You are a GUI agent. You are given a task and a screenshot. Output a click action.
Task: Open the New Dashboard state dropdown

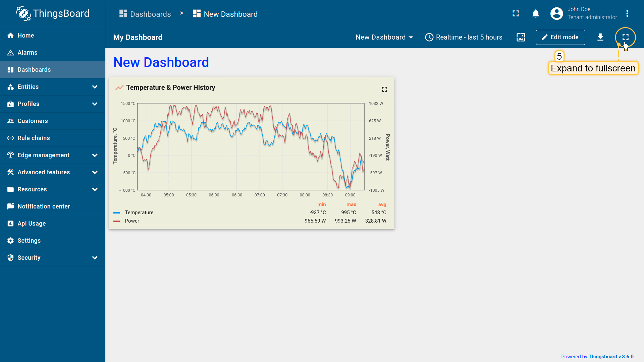tap(384, 37)
